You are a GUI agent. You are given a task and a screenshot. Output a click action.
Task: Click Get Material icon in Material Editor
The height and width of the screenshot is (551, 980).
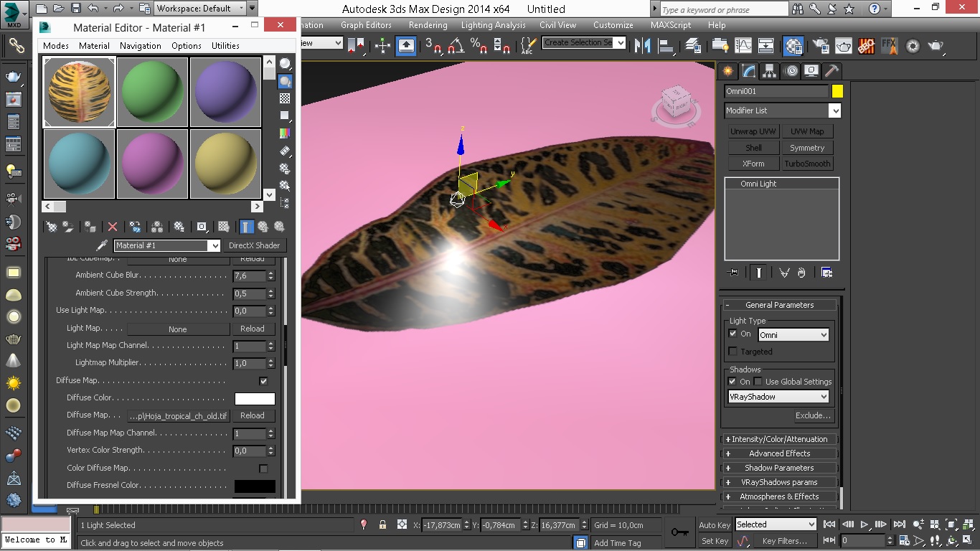[x=52, y=227]
